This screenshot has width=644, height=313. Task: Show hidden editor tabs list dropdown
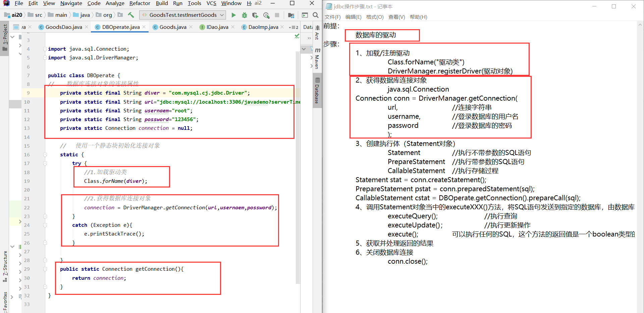pos(293,27)
